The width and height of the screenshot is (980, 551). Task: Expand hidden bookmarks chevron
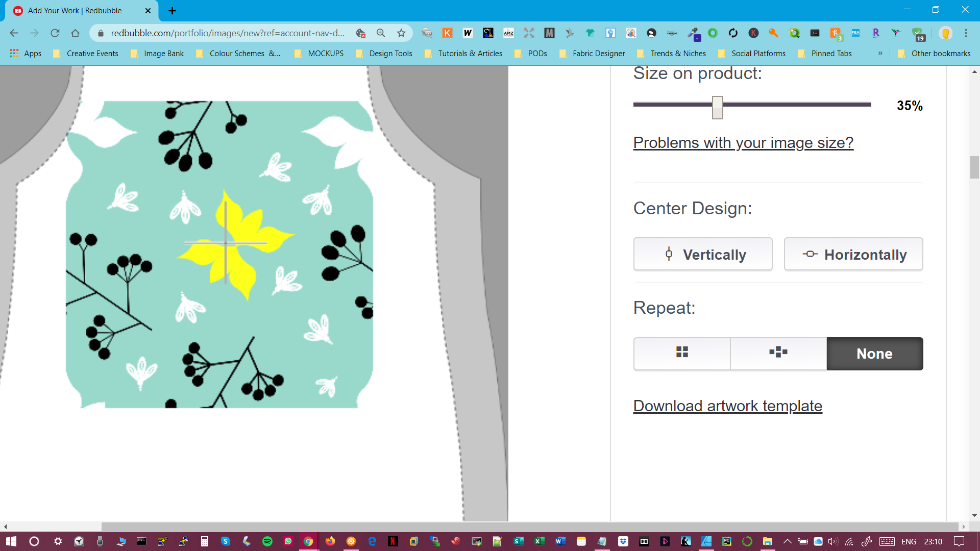click(x=880, y=53)
